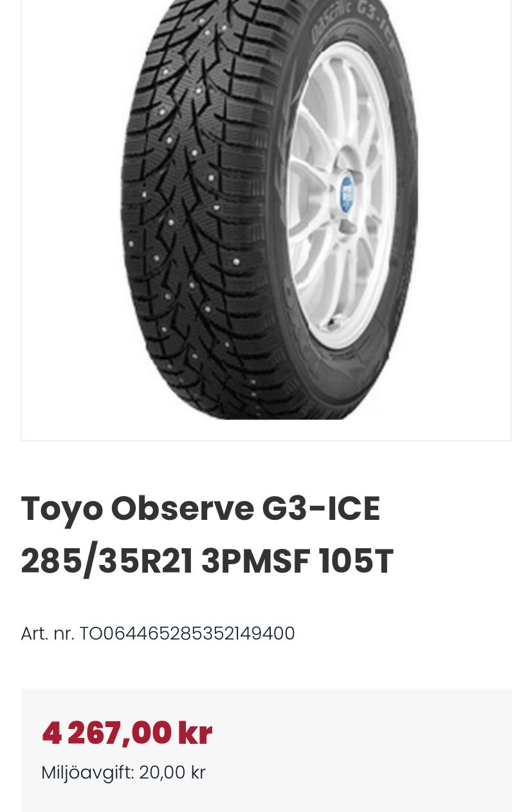Click the blue center cap on wheel
The width and height of the screenshot is (530, 812).
click(347, 194)
